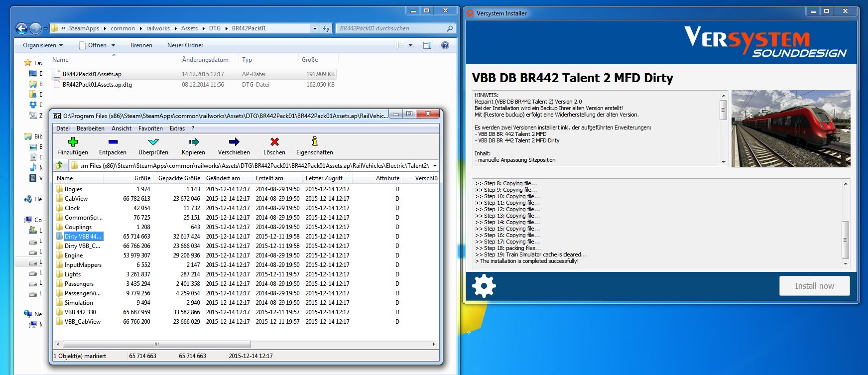868x375 pixels.
Task: Click the file icon of BR442Pack01Assets.ap
Action: (57, 74)
